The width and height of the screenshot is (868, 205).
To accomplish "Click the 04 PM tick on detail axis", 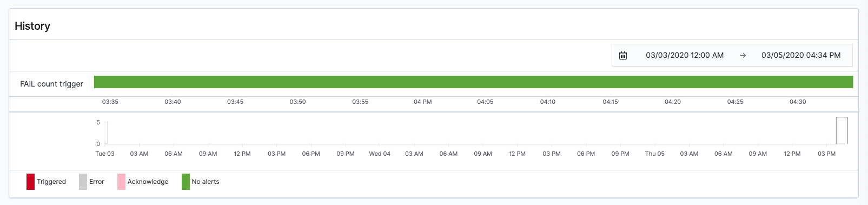I will (x=423, y=102).
